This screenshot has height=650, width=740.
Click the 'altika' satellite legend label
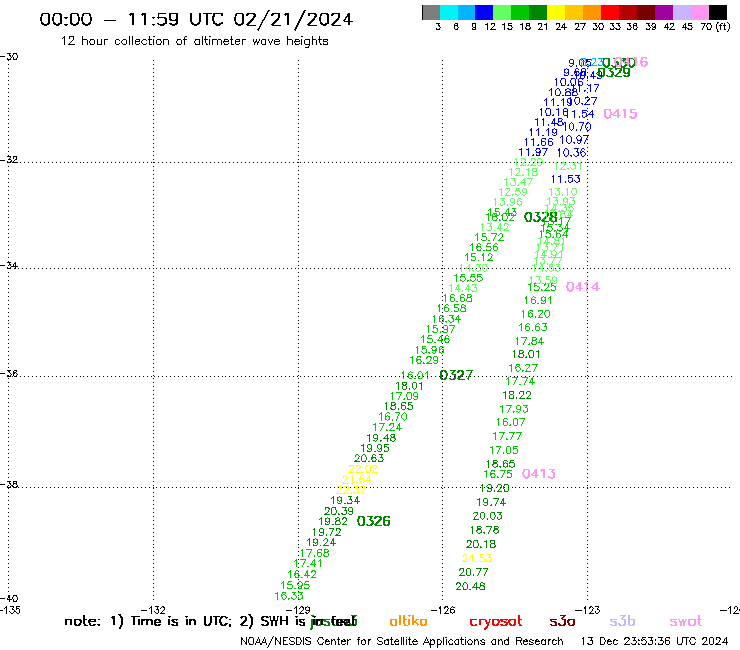pos(408,621)
